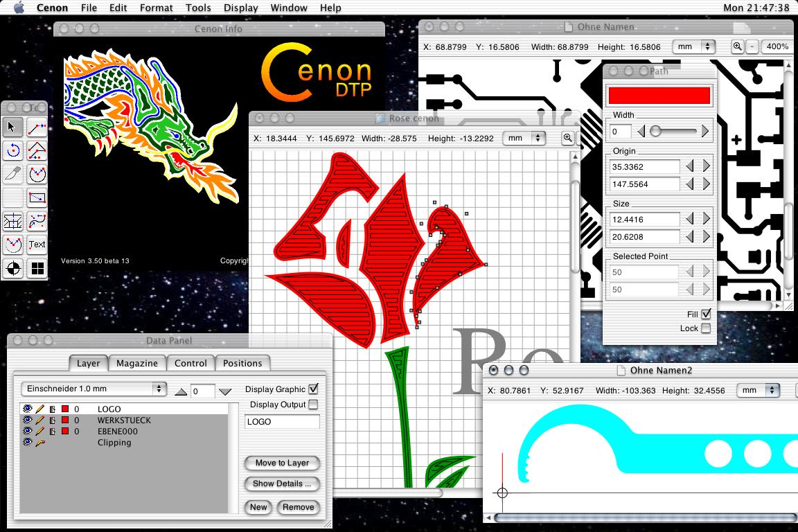
Task: Select the crosshair mark tool
Action: tap(12, 268)
